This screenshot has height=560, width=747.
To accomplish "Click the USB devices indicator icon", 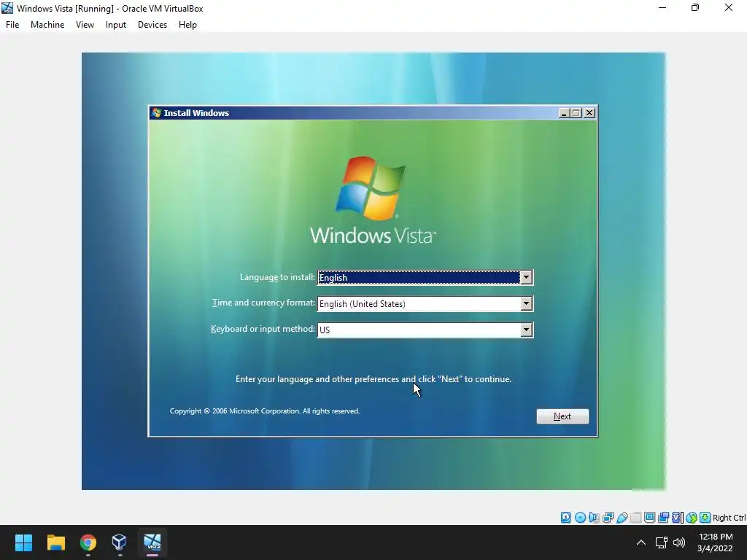I will coord(622,518).
